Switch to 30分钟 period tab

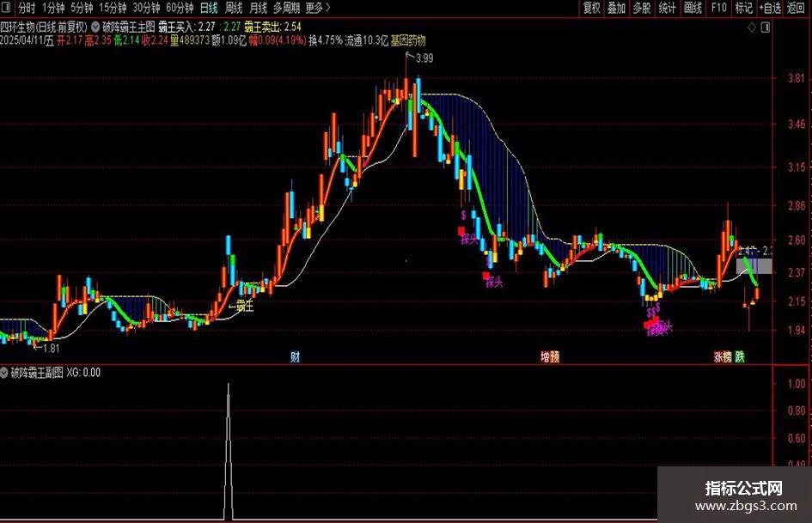point(147,8)
